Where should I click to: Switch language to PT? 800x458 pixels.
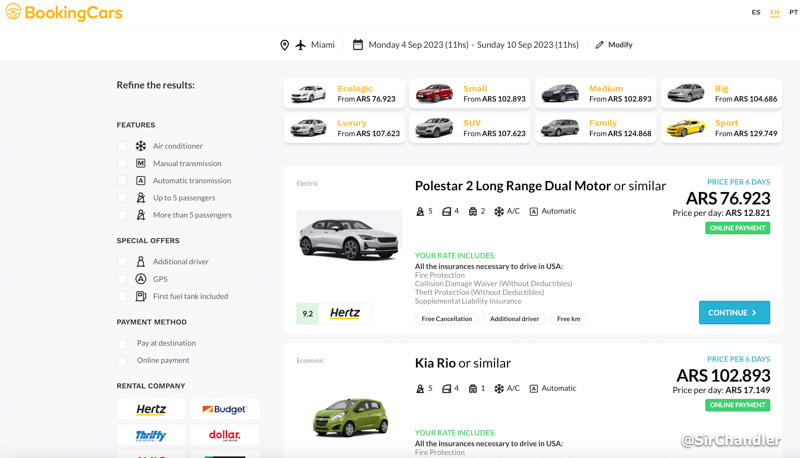[x=793, y=13]
